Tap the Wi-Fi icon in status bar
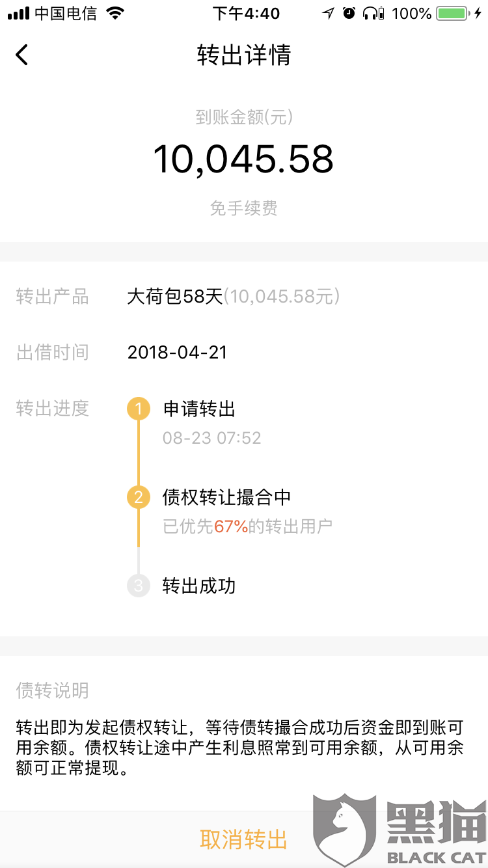Image resolution: width=488 pixels, height=868 pixels. [x=115, y=13]
